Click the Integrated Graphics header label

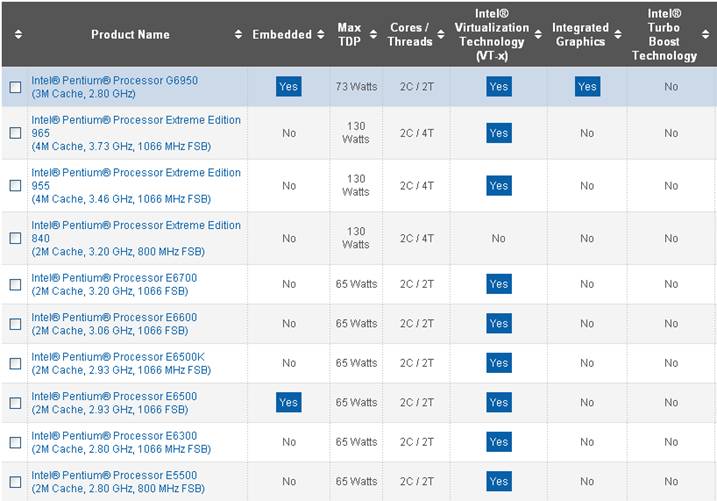click(580, 34)
